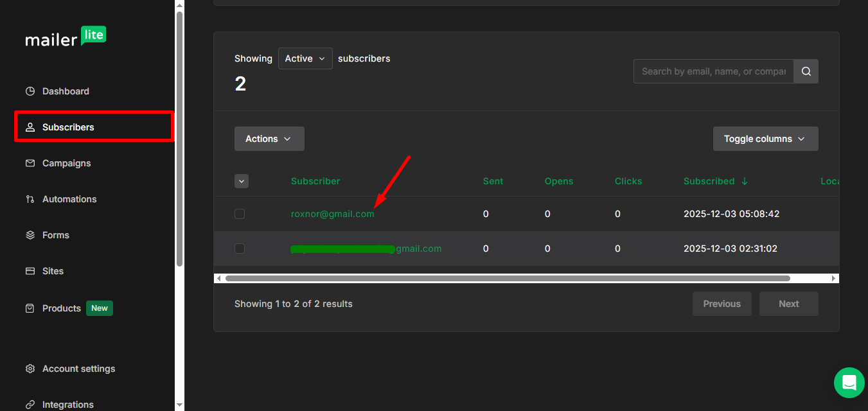Tick the checkbox for roxnor@gmail.com

(x=240, y=214)
